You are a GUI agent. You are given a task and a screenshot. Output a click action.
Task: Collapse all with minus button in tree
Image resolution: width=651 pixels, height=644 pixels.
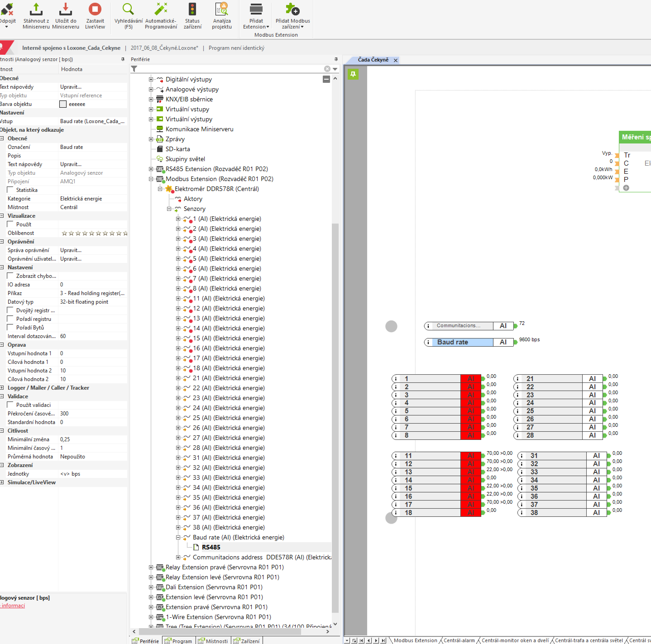(326, 79)
